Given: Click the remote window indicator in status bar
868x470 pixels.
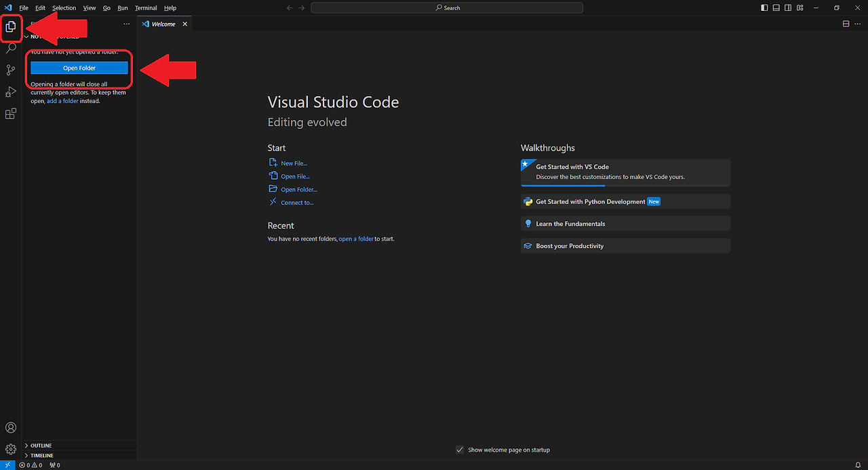Looking at the screenshot, I should (7, 465).
